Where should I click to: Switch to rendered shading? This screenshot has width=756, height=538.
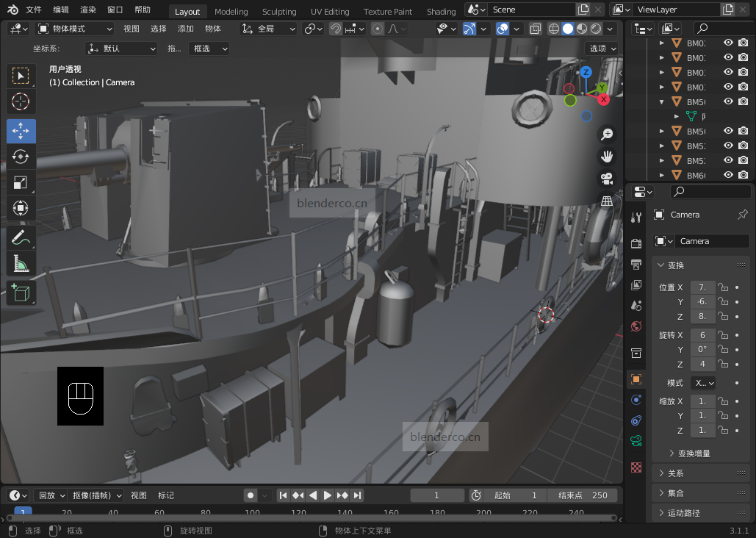pyautogui.click(x=596, y=29)
